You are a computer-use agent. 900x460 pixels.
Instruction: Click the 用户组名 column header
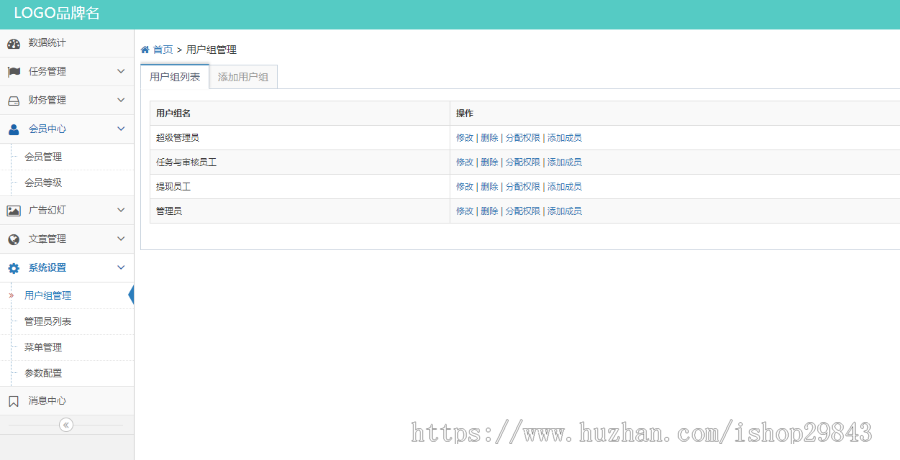(300, 113)
